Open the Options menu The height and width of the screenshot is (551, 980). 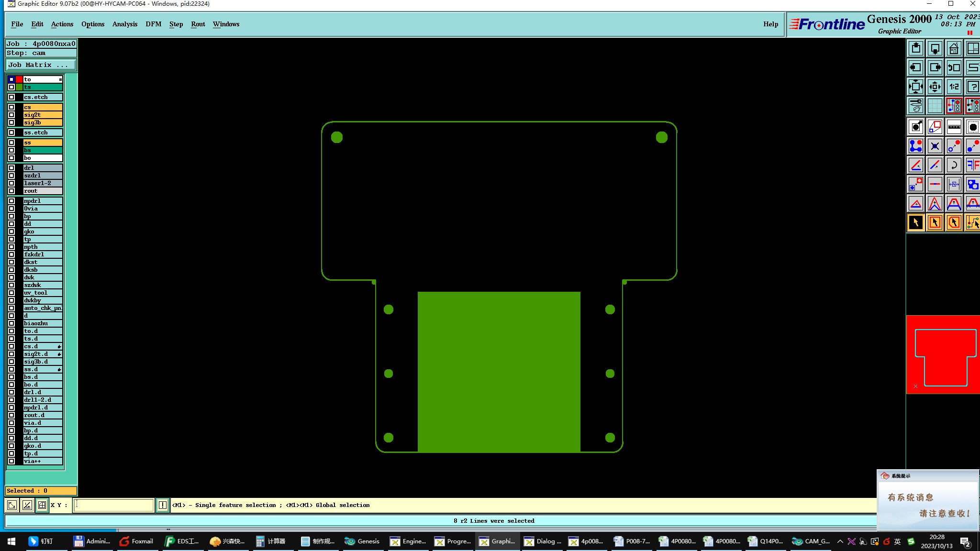93,24
